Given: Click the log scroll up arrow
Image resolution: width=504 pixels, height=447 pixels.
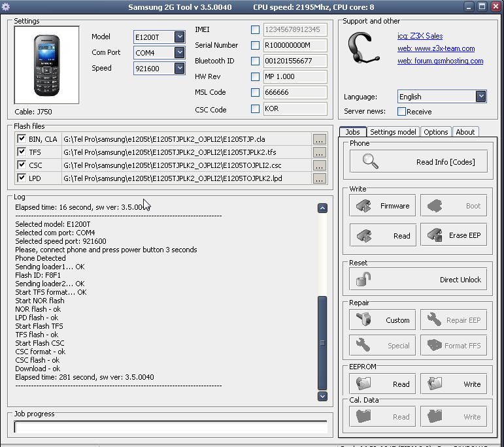Looking at the screenshot, I should point(322,208).
